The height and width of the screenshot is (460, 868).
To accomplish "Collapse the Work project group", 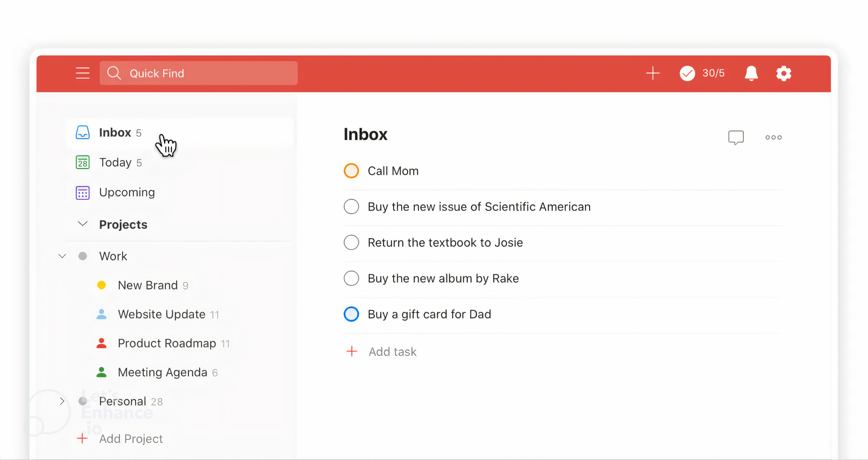I will click(63, 256).
